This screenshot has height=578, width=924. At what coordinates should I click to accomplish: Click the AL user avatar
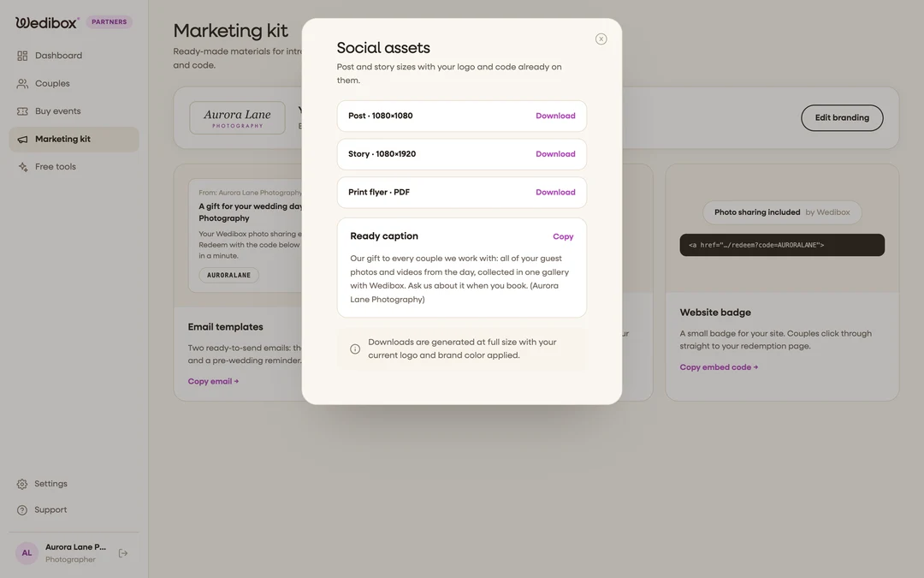pyautogui.click(x=27, y=552)
